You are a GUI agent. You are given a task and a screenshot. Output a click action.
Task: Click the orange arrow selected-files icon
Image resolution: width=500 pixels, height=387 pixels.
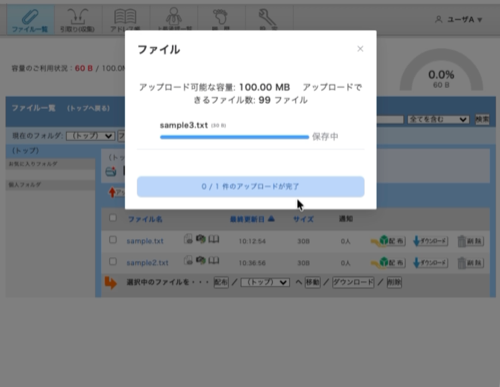pos(111,283)
